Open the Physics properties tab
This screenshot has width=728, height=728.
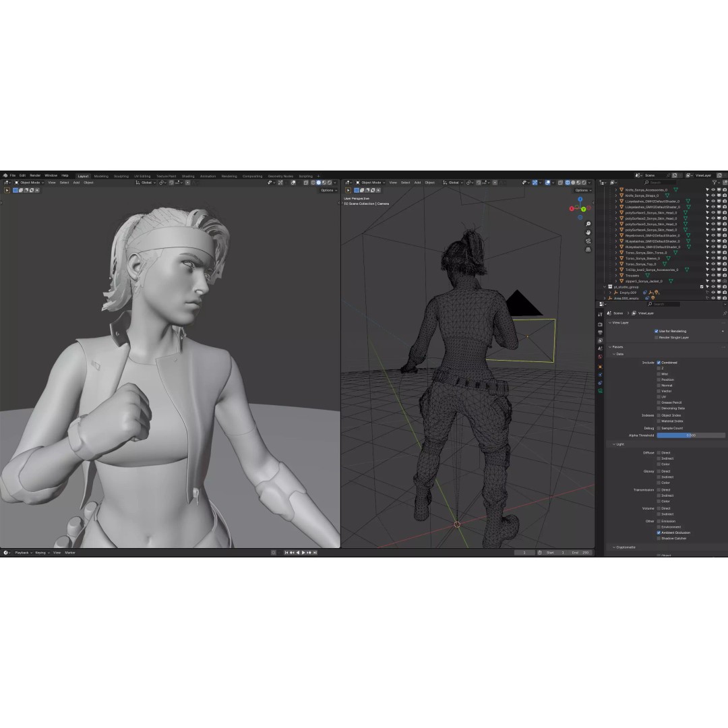[601, 375]
